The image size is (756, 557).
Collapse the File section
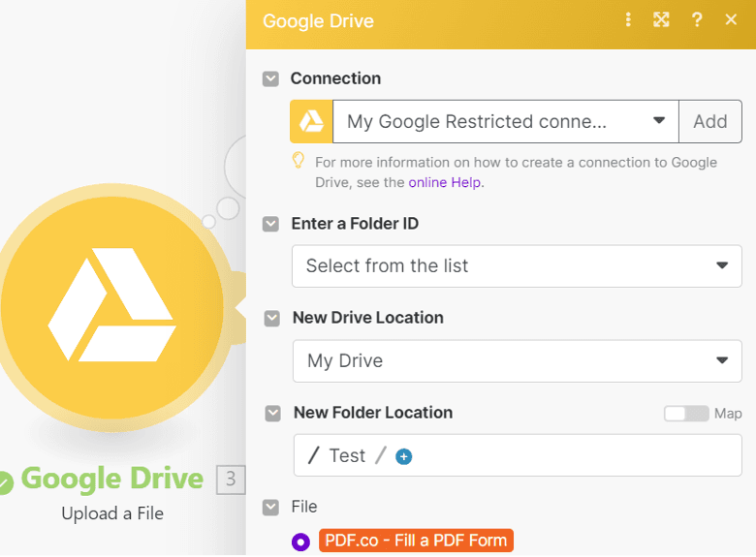pos(270,508)
